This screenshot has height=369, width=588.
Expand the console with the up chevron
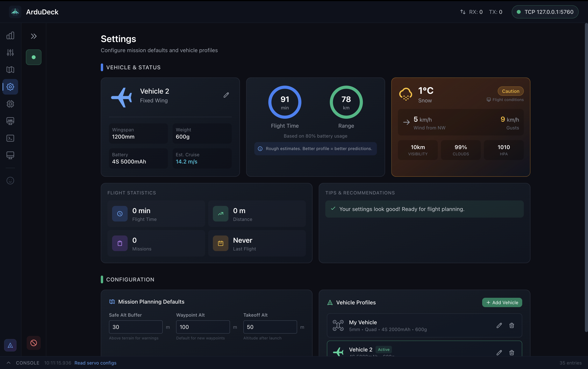coord(9,363)
